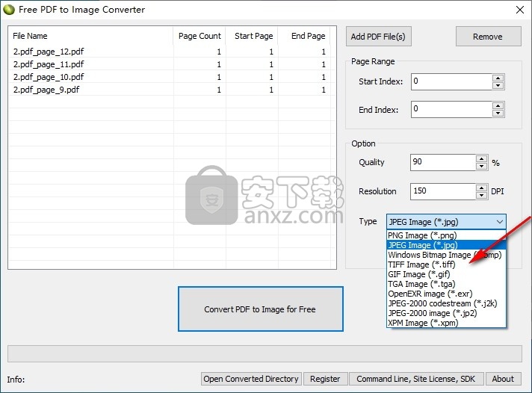The height and width of the screenshot is (393, 532).
Task: Click the Start Index input field
Action: pyautogui.click(x=451, y=81)
